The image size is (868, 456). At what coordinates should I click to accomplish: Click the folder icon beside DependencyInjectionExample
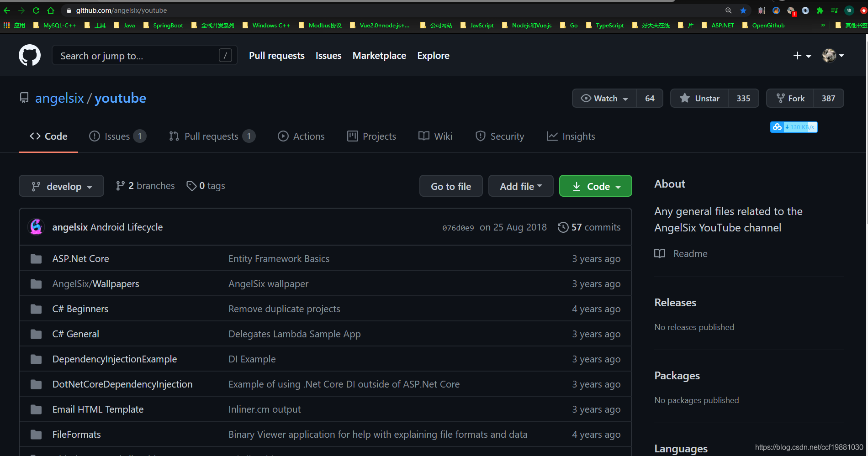click(36, 359)
